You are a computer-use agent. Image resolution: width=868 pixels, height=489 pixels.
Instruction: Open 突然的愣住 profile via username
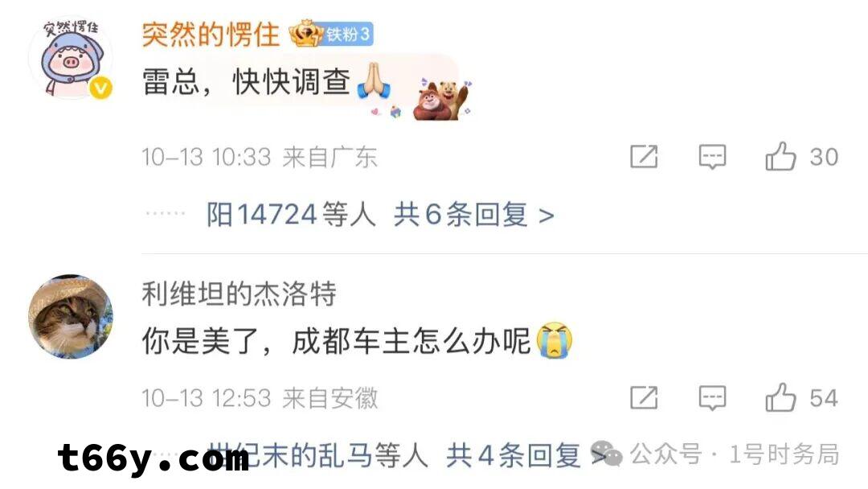[x=211, y=35]
